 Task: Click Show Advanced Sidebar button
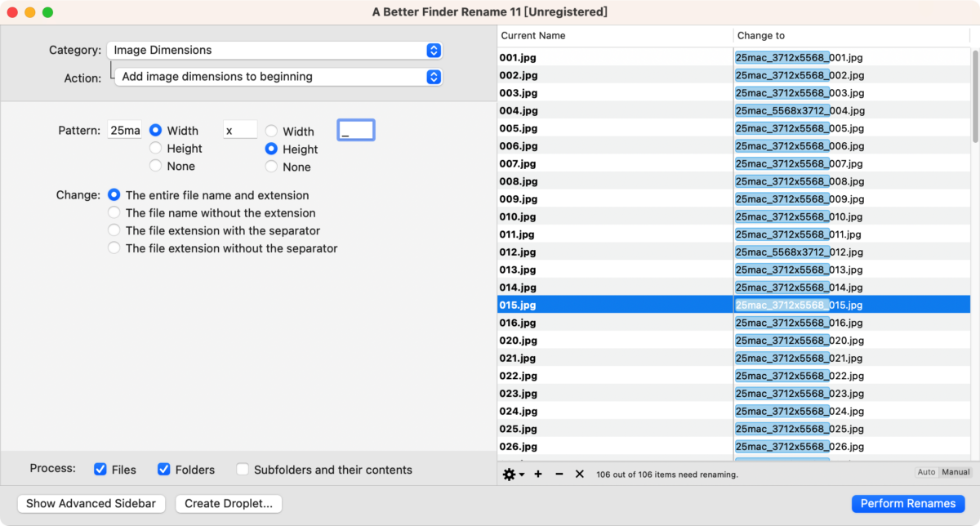tap(91, 504)
